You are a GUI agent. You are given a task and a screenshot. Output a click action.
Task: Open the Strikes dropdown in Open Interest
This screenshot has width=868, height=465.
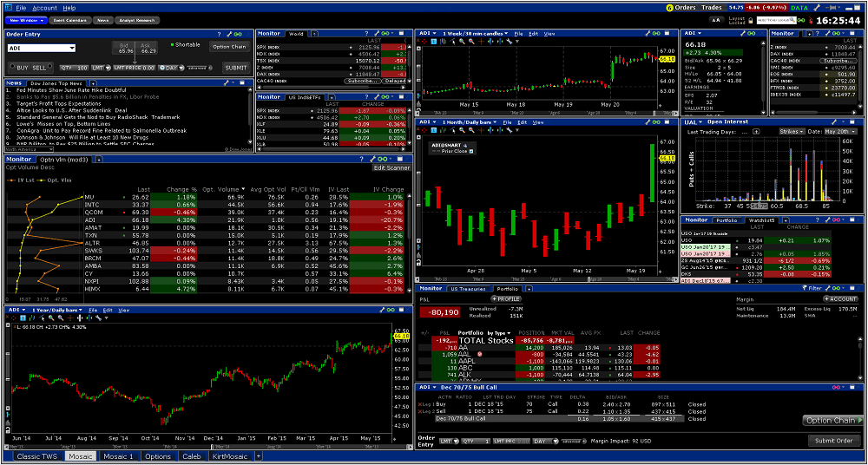point(791,131)
